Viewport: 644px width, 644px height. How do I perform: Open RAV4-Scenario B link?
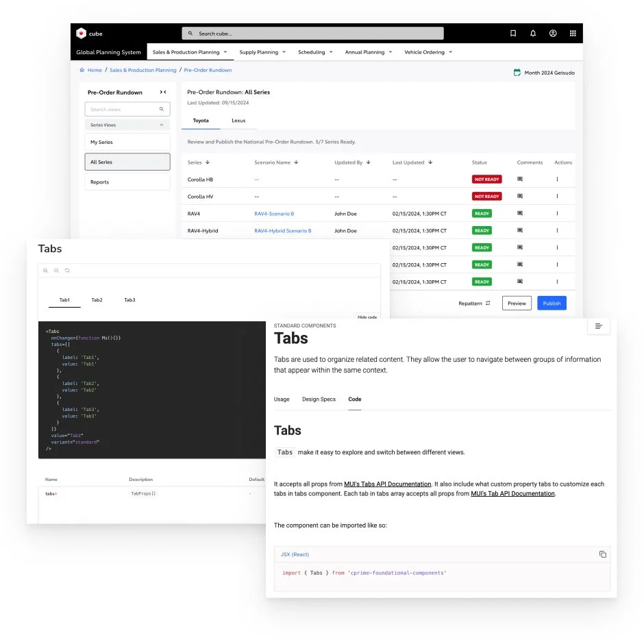pos(274,214)
